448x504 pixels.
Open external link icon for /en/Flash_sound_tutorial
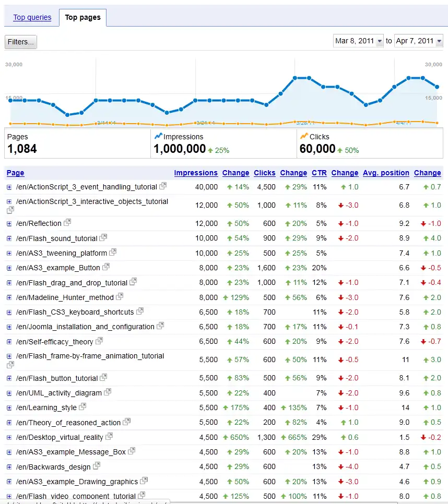(103, 238)
